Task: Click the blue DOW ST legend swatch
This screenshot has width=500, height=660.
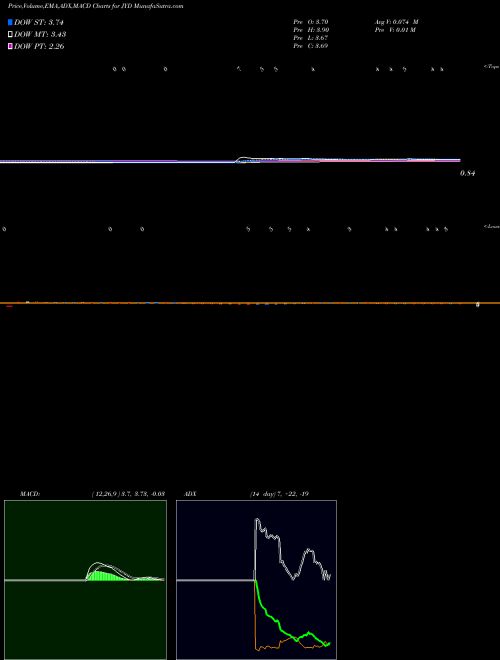Action: (10, 22)
